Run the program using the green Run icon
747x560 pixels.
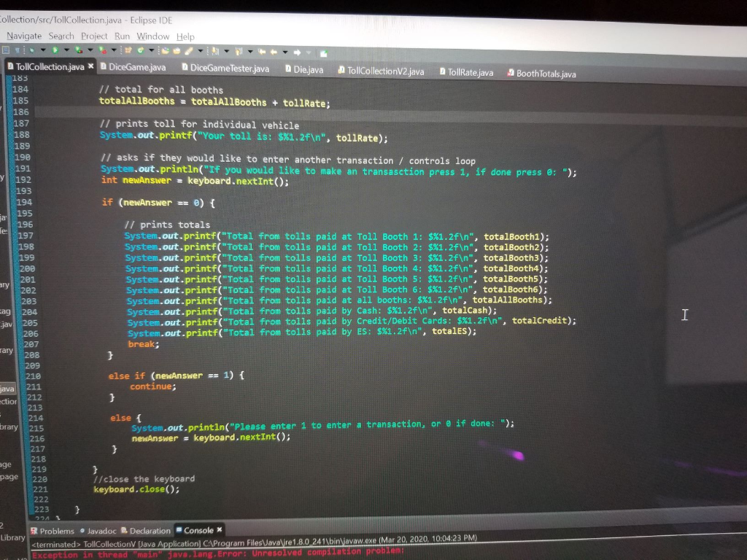[55, 51]
